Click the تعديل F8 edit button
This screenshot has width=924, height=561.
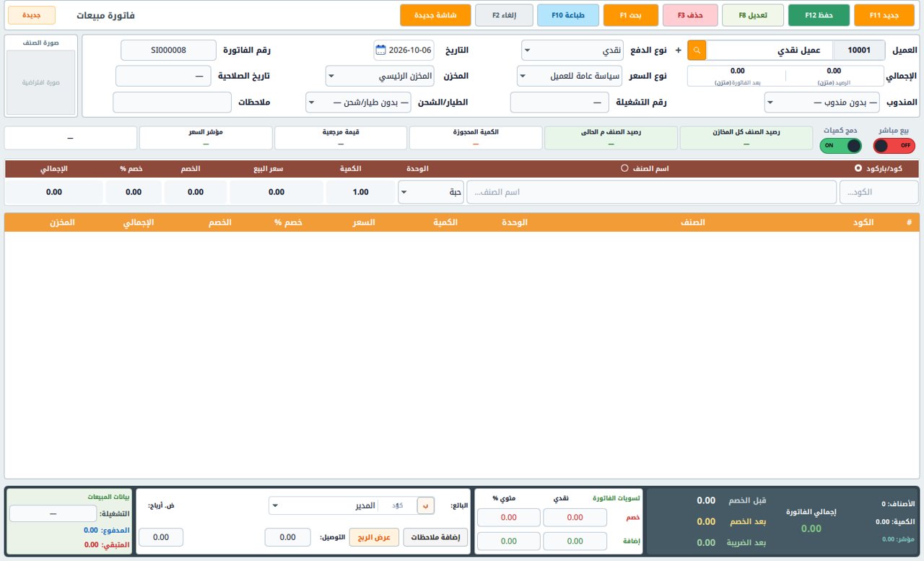(753, 15)
